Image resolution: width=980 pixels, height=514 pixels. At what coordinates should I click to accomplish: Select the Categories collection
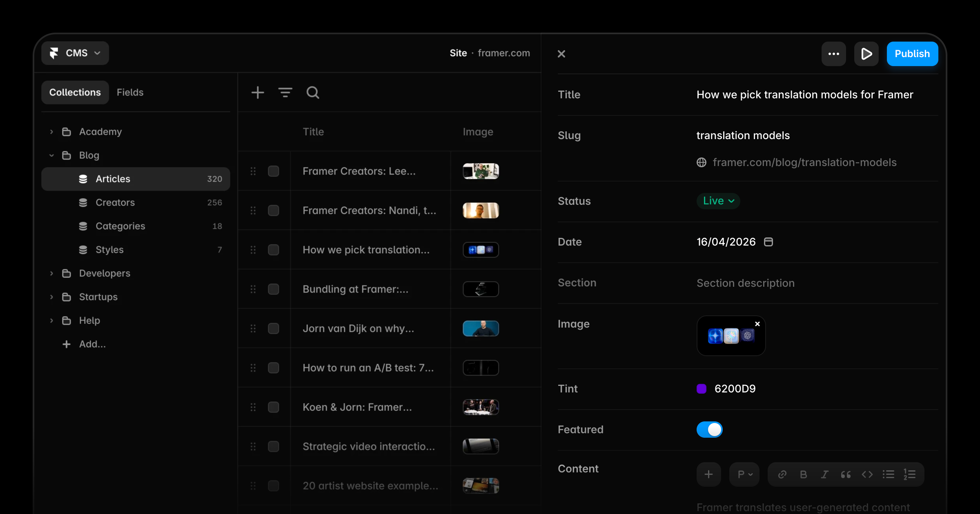136,226
